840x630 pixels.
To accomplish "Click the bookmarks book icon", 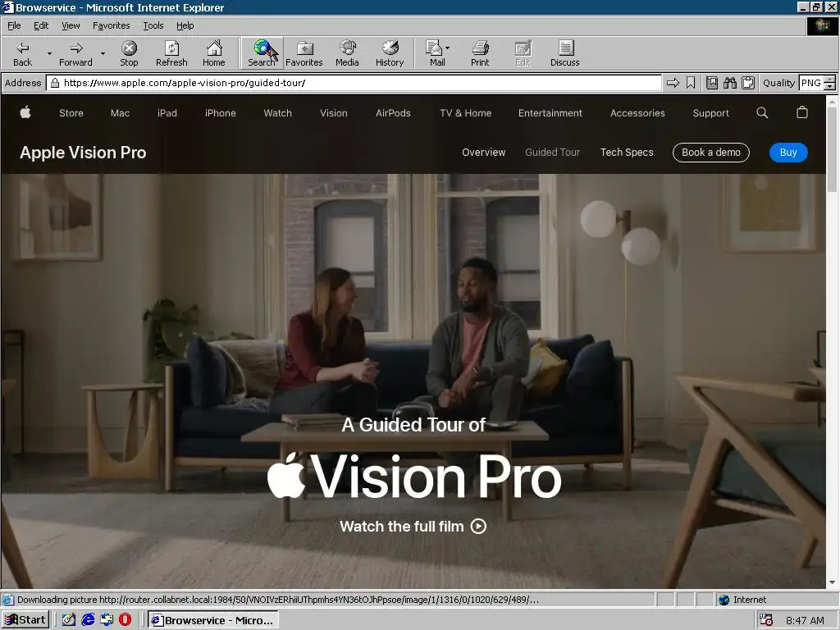I will click(x=712, y=83).
